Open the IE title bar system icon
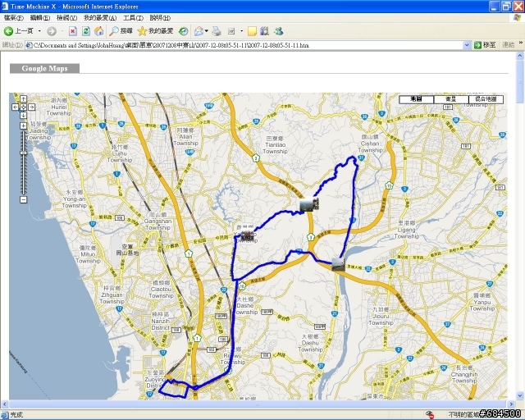 [5, 7]
